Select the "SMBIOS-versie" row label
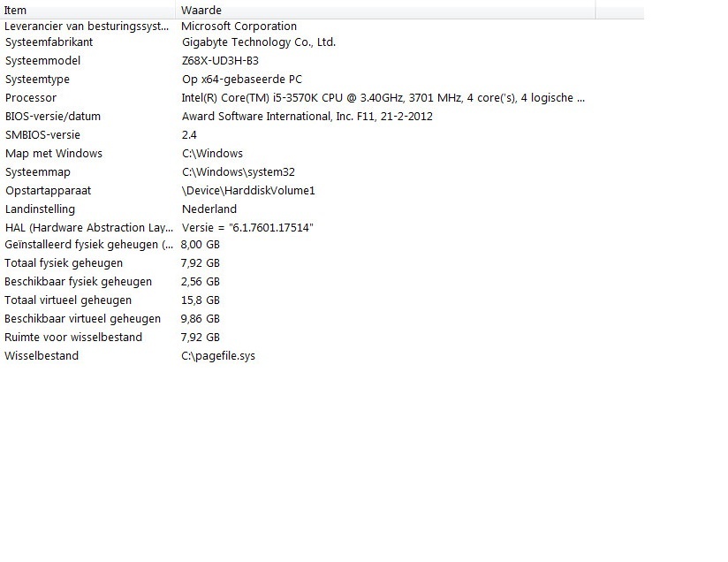This screenshot has width=728, height=562. tap(42, 135)
